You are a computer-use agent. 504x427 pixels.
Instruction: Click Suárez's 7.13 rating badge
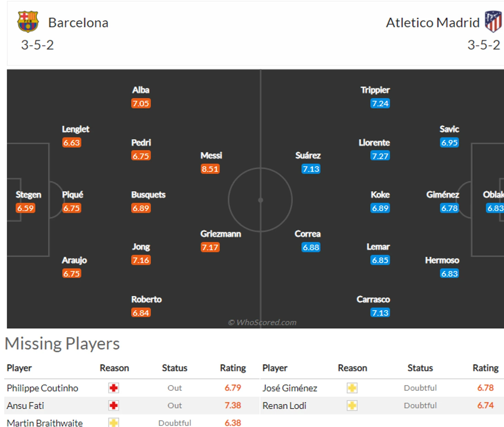311,169
